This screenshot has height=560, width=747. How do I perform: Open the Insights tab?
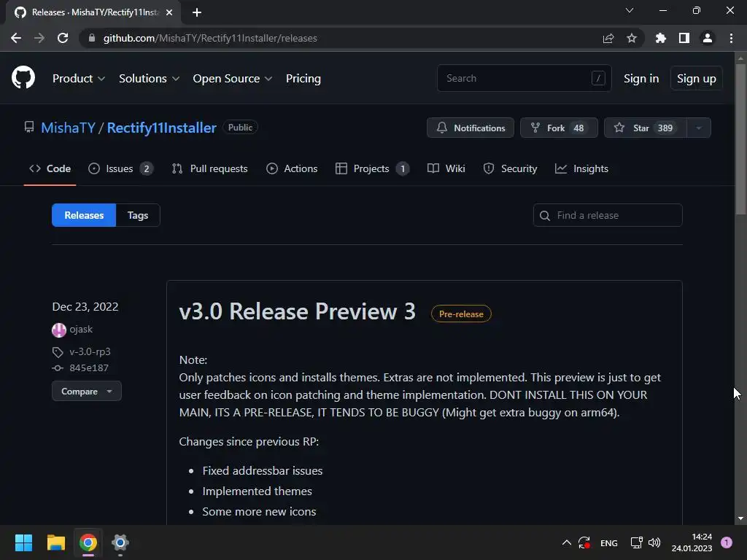581,168
